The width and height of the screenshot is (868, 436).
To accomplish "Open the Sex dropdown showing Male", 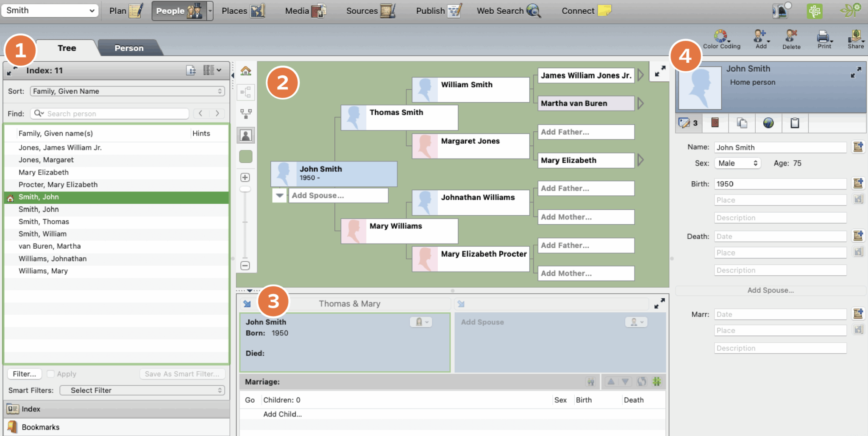I will (x=737, y=163).
